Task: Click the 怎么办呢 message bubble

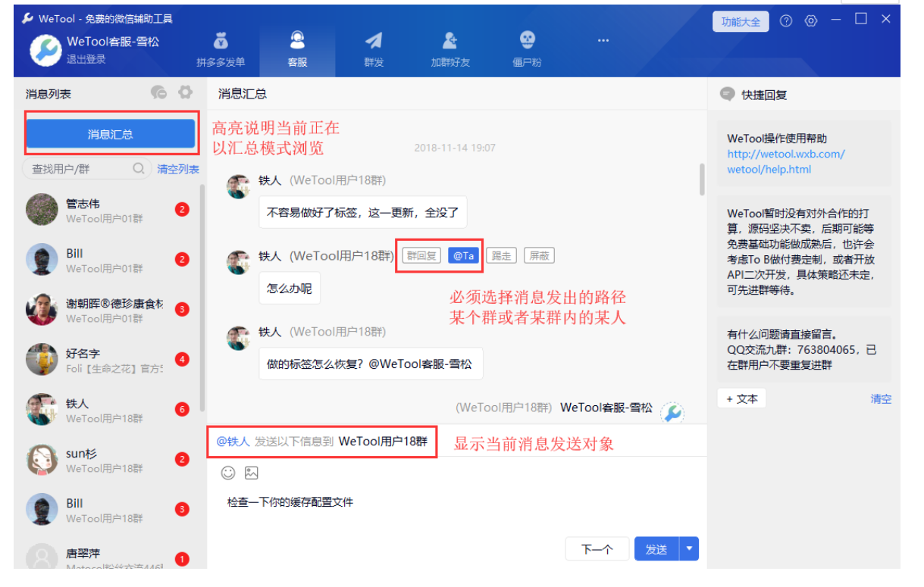Action: pos(290,289)
